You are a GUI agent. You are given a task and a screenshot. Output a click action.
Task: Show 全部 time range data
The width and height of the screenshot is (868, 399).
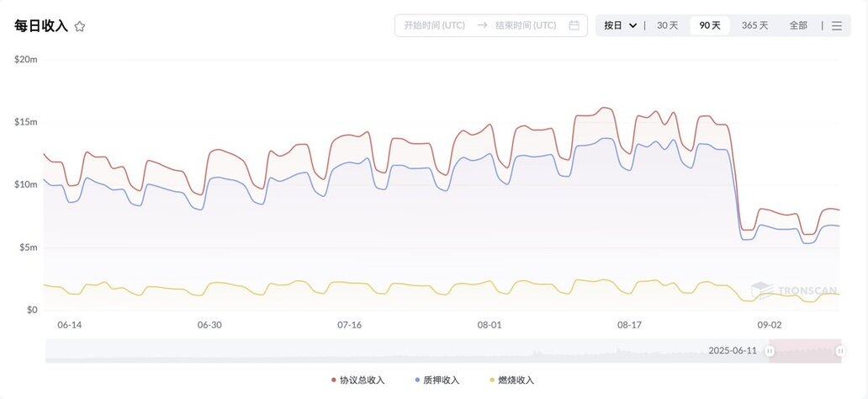[x=798, y=25]
